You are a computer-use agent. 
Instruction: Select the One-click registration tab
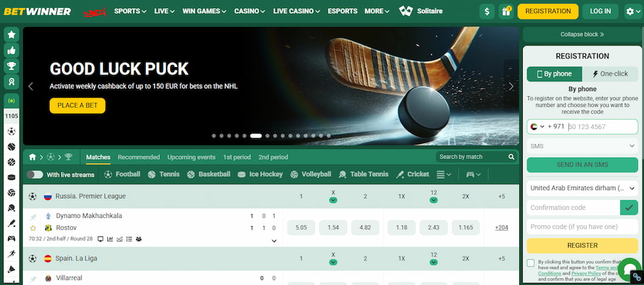pyautogui.click(x=610, y=74)
